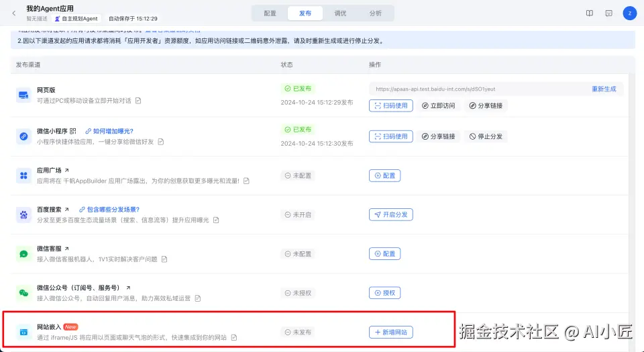The image size is (644, 352).
Task: Click the 网站嵌入 channel icon
Action: (24, 332)
